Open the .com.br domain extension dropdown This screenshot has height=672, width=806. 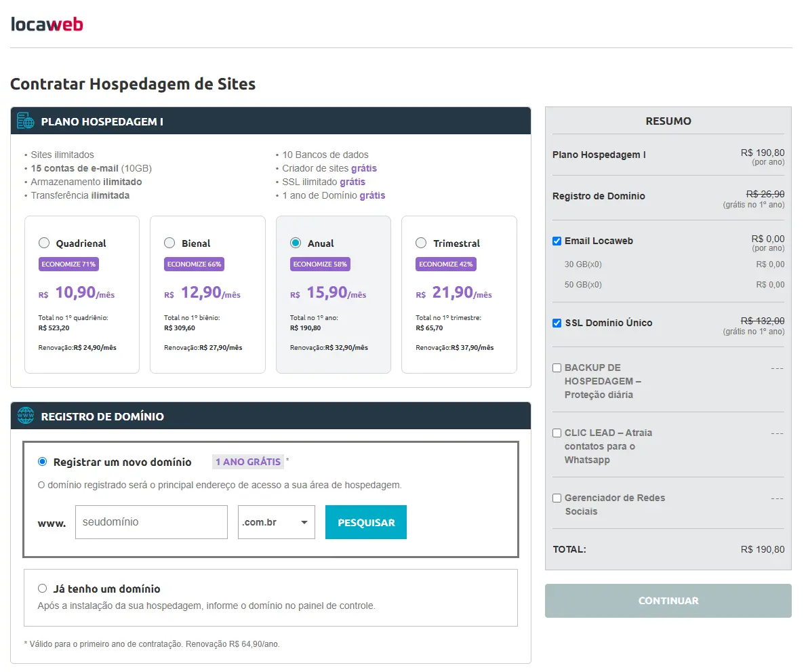pos(276,522)
